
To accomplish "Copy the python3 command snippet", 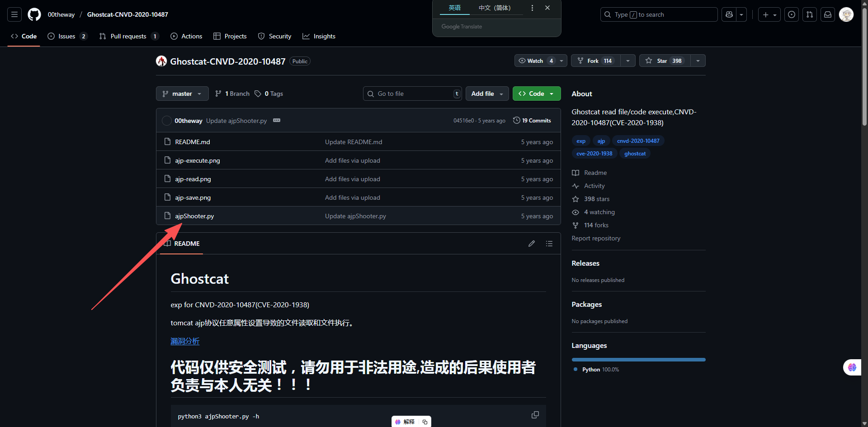I will 535,415.
